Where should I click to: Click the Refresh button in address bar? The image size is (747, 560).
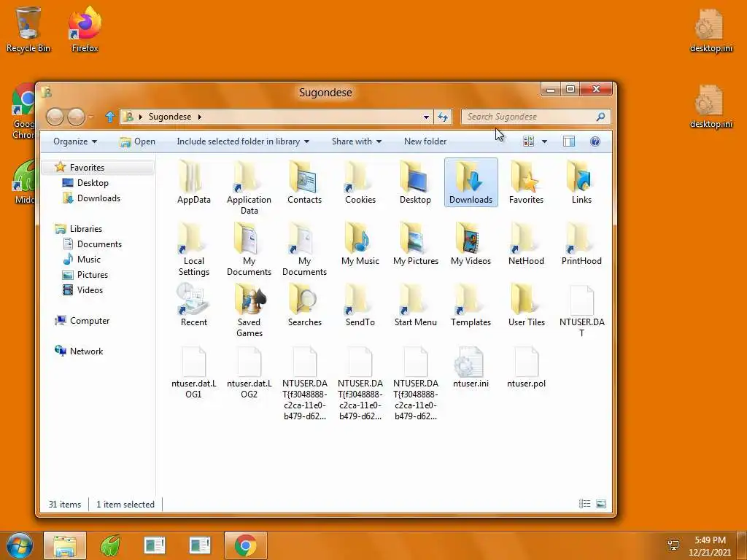tap(443, 117)
